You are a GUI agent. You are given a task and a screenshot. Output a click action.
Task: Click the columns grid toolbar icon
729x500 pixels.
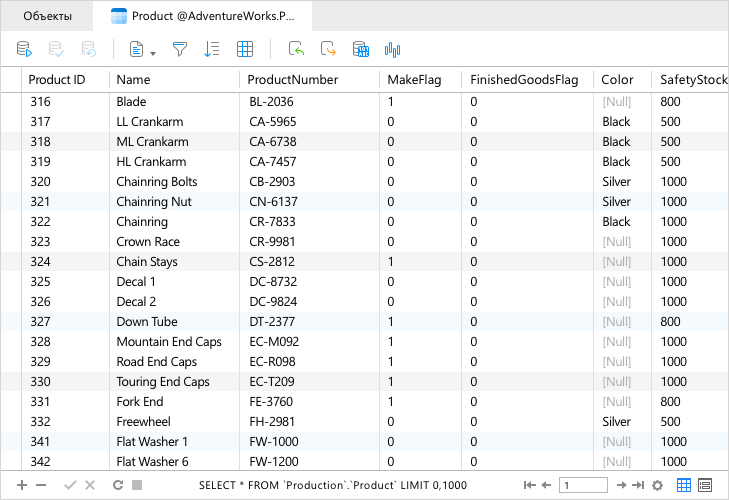(x=245, y=49)
